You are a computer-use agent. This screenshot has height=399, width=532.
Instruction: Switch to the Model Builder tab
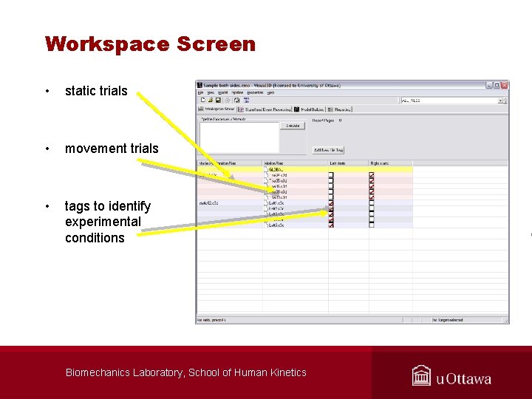point(309,109)
